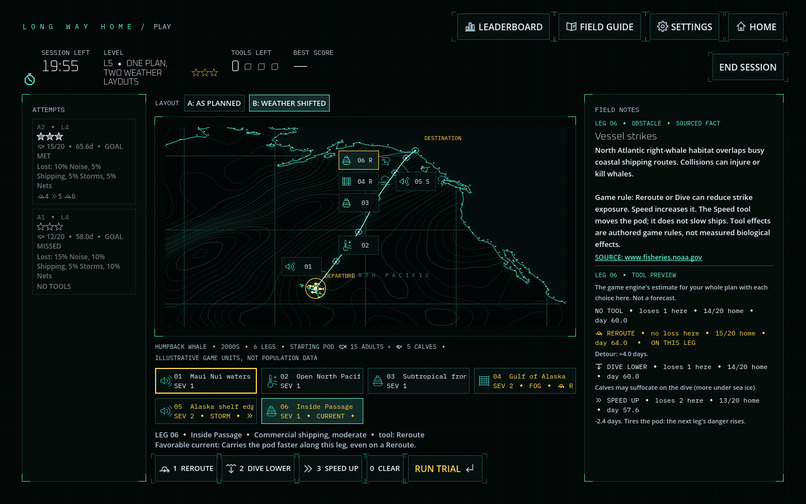Click the Leaderboard bar-chart icon
Image resolution: width=806 pixels, height=504 pixels.
tap(470, 27)
